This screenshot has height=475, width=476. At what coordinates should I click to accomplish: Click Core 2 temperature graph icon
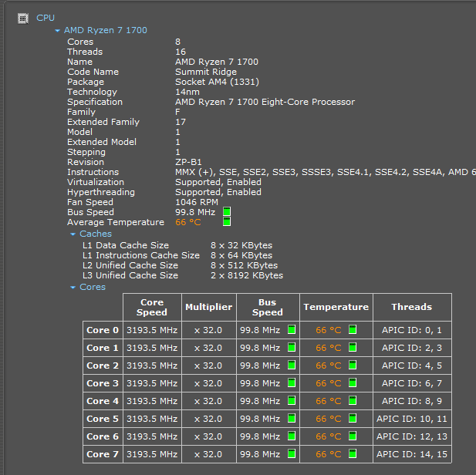353,366
